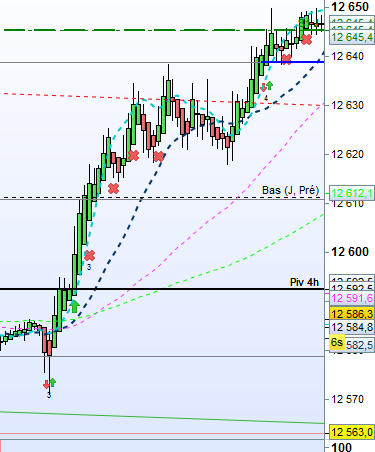Click the red-green arrow pair labeled 3

tap(49, 383)
